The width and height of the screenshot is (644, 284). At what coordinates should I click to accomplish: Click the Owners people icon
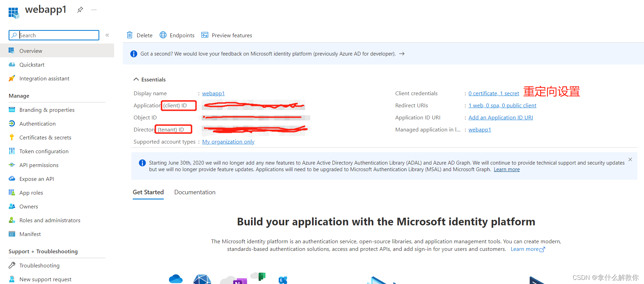12,206
